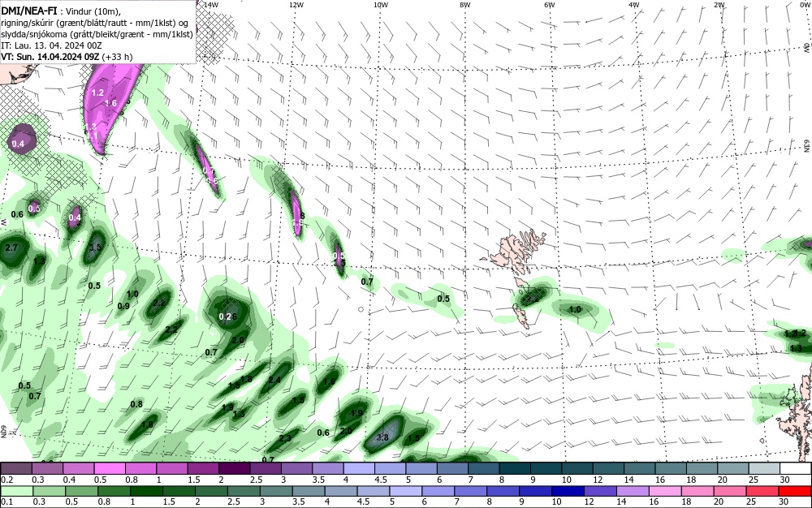Click the IT: Lau. 13. 04. 2024 00Z line
The height and width of the screenshot is (508, 812).
click(x=51, y=45)
